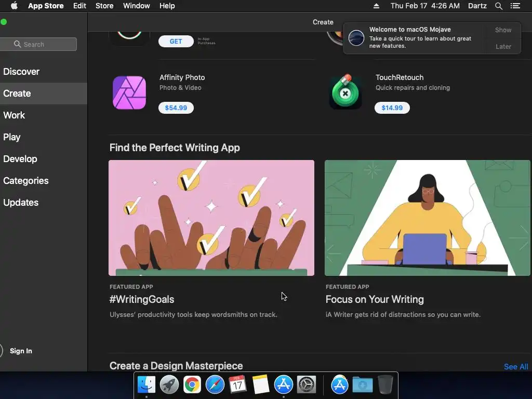This screenshot has width=532, height=399.
Task: Click Show on the Mojave notification
Action: [503, 30]
